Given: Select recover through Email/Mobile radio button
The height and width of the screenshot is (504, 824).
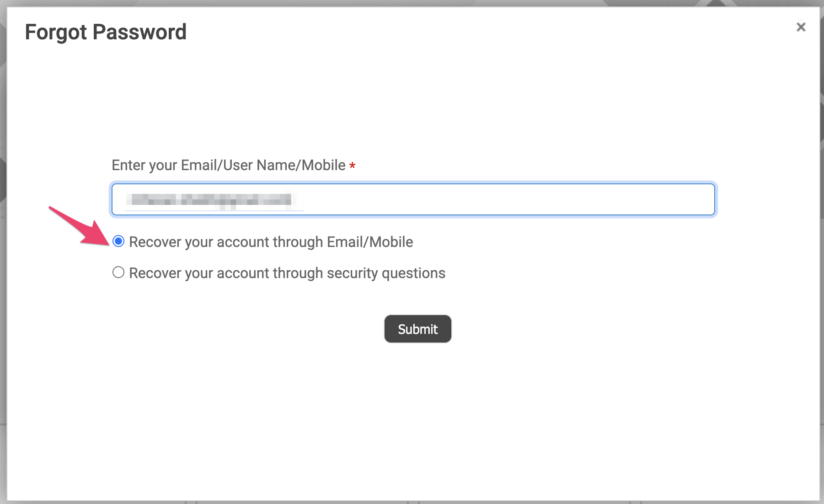Looking at the screenshot, I should 118,241.
